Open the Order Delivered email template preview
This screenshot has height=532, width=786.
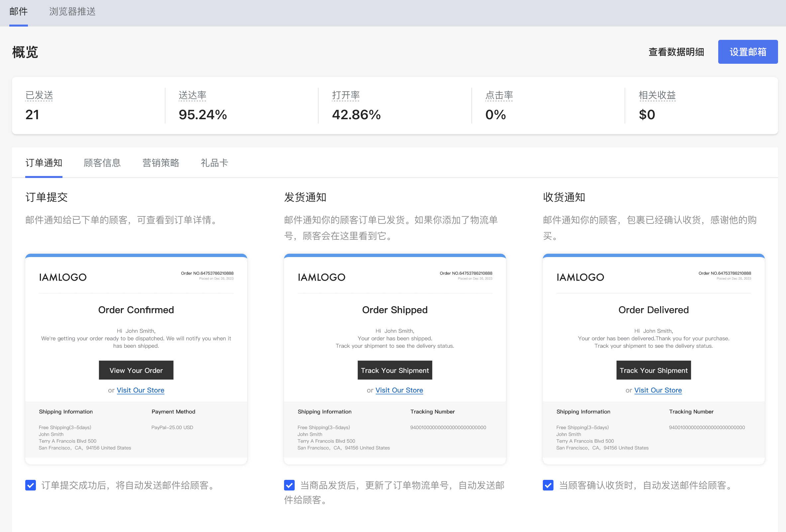pyautogui.click(x=653, y=359)
